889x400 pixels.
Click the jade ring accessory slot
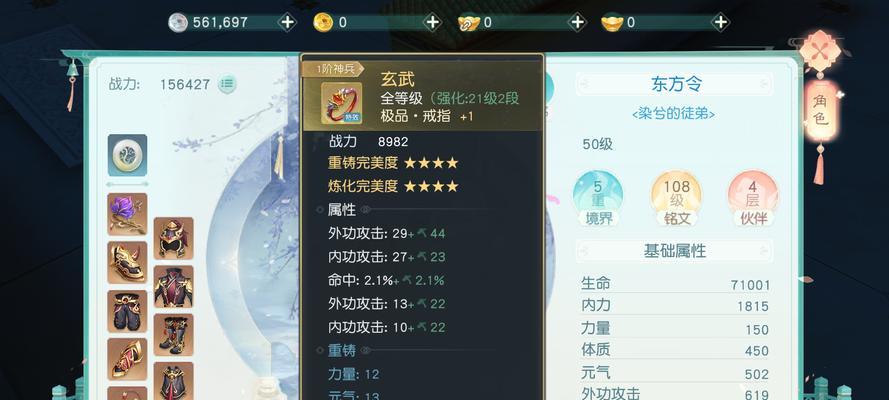127,155
